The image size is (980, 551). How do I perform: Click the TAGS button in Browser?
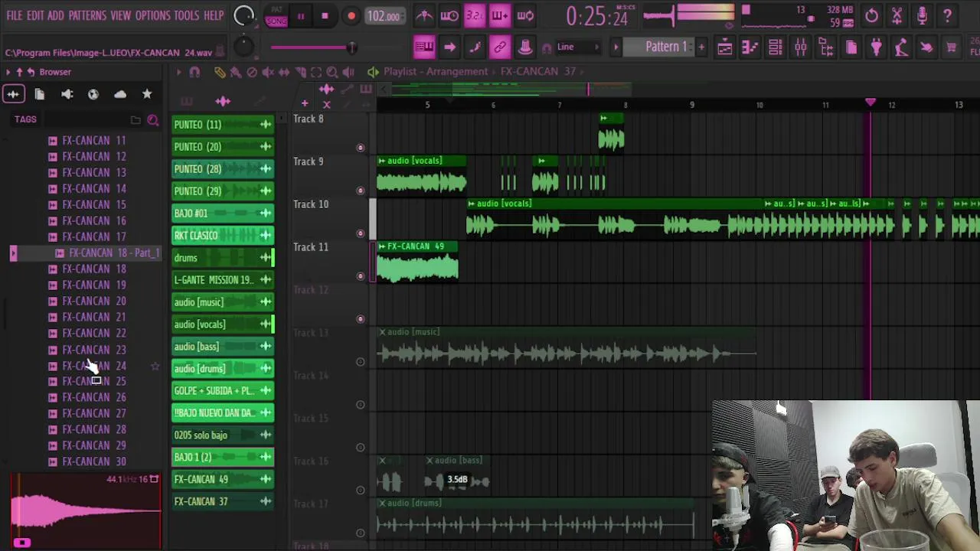[x=25, y=119]
